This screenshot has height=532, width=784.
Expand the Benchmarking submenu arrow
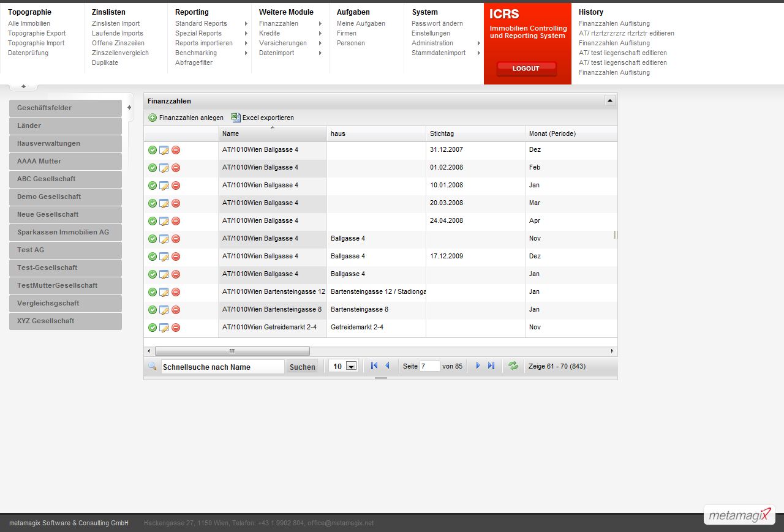[246, 53]
